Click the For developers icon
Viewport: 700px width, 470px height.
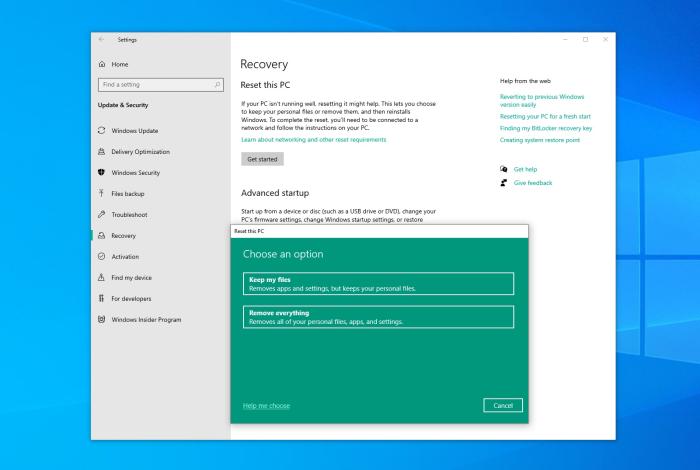coord(101,299)
